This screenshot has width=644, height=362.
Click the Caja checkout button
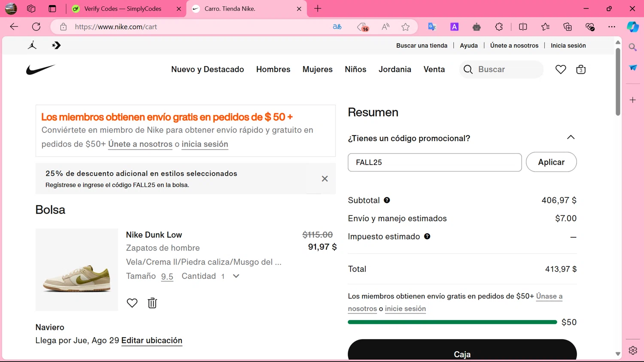point(462,350)
